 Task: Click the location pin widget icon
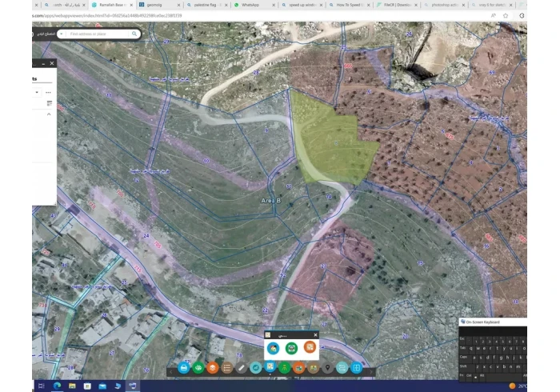point(327,368)
